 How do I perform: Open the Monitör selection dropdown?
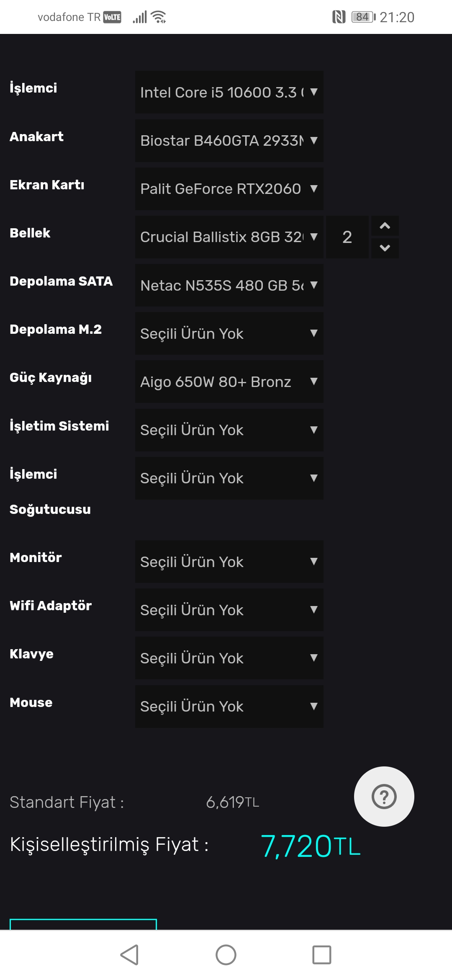pos(229,562)
